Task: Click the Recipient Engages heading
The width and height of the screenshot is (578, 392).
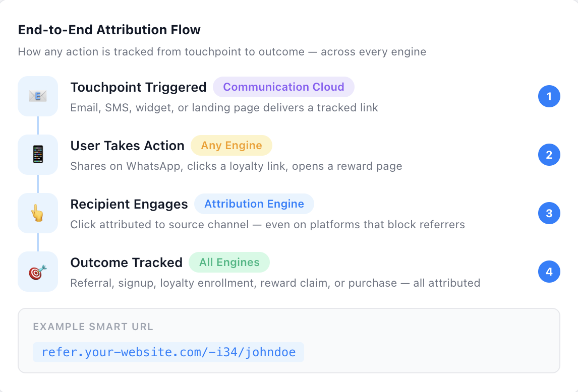Action: coord(129,204)
